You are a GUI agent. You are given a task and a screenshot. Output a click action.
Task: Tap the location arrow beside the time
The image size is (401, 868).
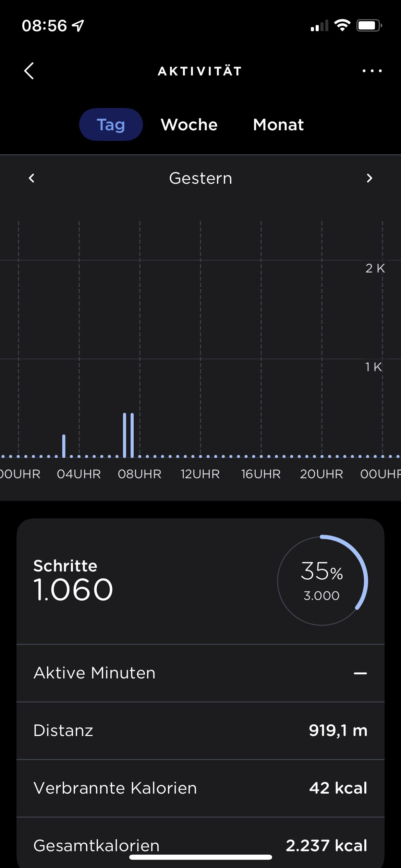point(78,26)
